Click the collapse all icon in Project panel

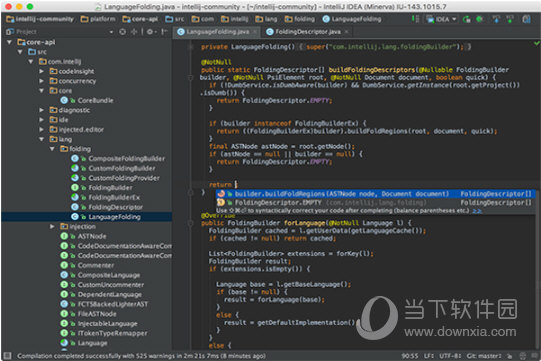[134, 32]
